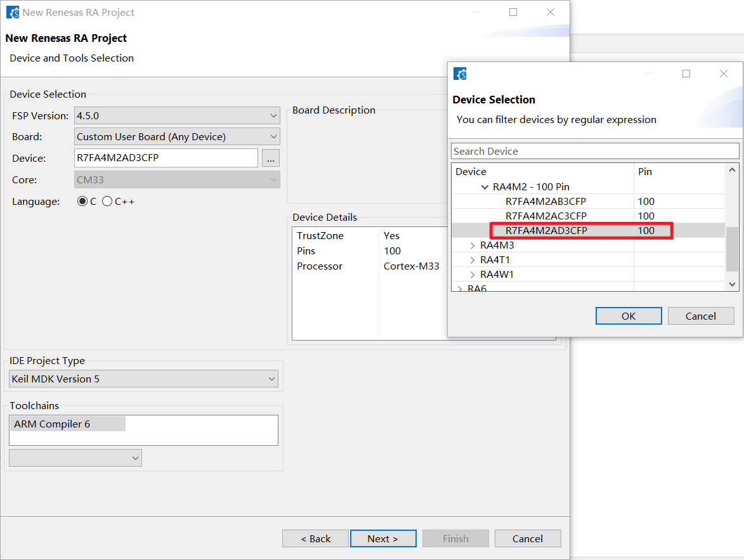Click the Pins row in Device Details
The height and width of the screenshot is (560, 744).
370,251
